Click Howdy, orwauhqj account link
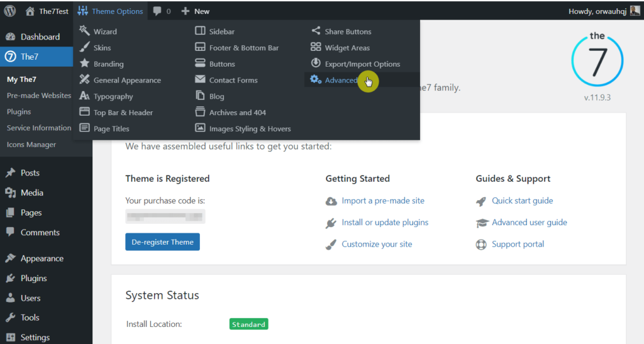The width and height of the screenshot is (644, 344). point(597,11)
